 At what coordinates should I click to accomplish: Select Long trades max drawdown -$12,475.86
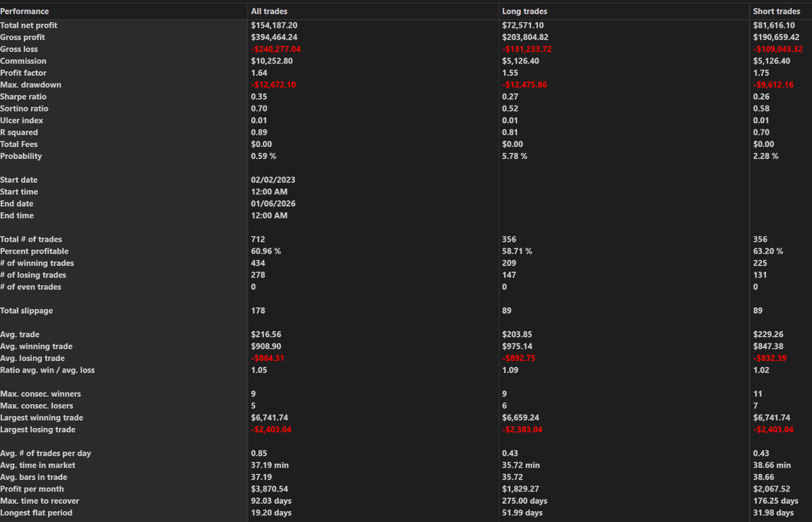coord(524,85)
